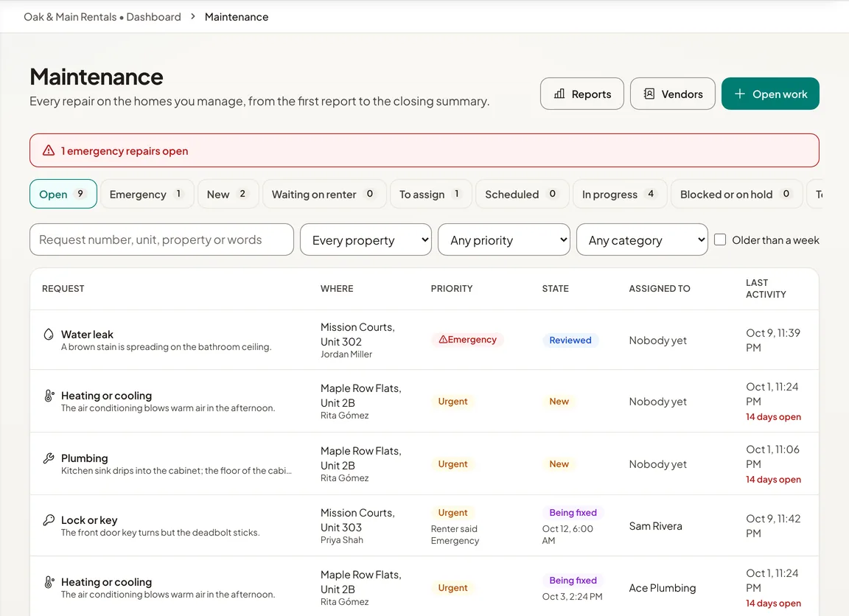Image resolution: width=849 pixels, height=616 pixels.
Task: Focus the request search field
Action: click(162, 239)
